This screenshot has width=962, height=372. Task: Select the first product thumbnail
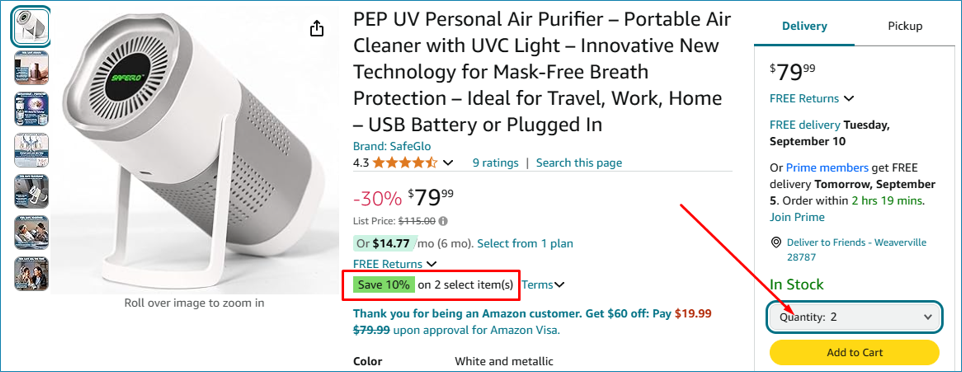coord(31,27)
